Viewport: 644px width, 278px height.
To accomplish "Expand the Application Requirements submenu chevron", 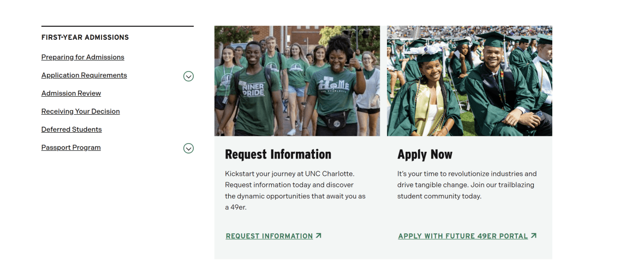I will 188,76.
